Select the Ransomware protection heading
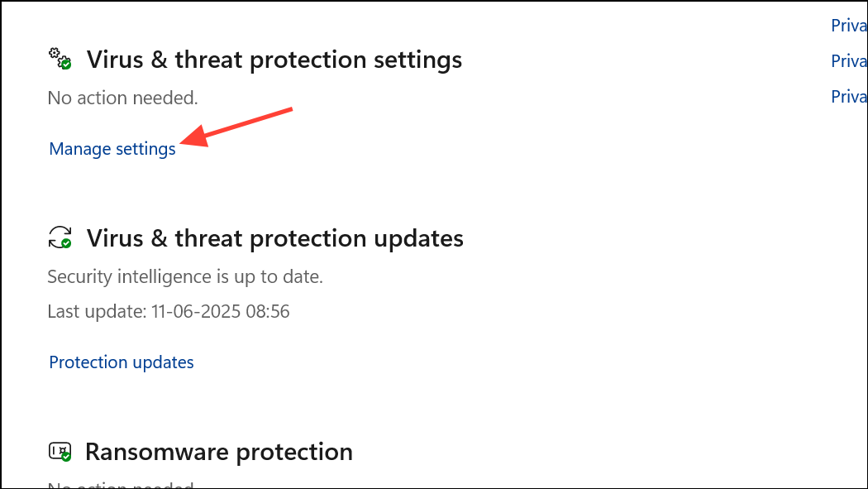The width and height of the screenshot is (868, 489). (x=219, y=452)
